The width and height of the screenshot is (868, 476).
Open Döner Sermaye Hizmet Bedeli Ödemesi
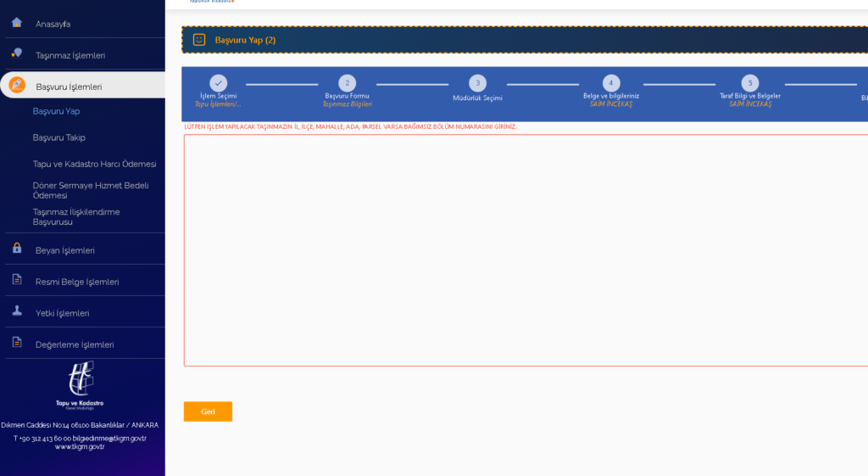91,190
